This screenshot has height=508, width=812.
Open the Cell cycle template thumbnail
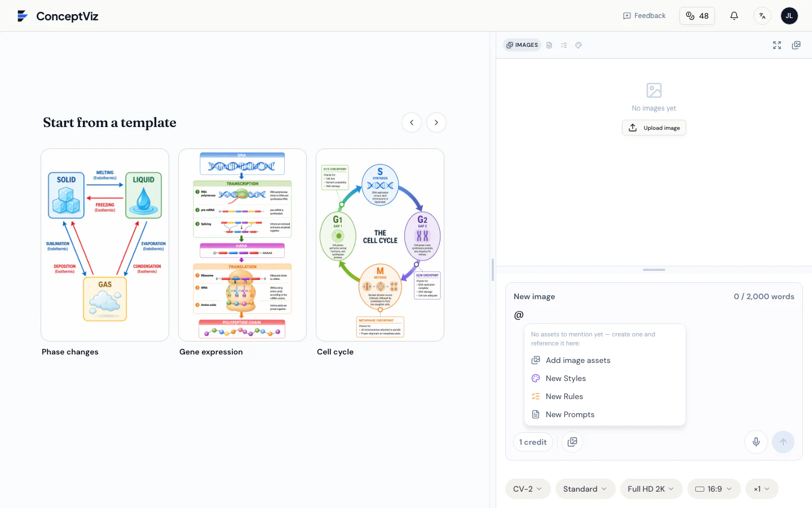[380, 245]
